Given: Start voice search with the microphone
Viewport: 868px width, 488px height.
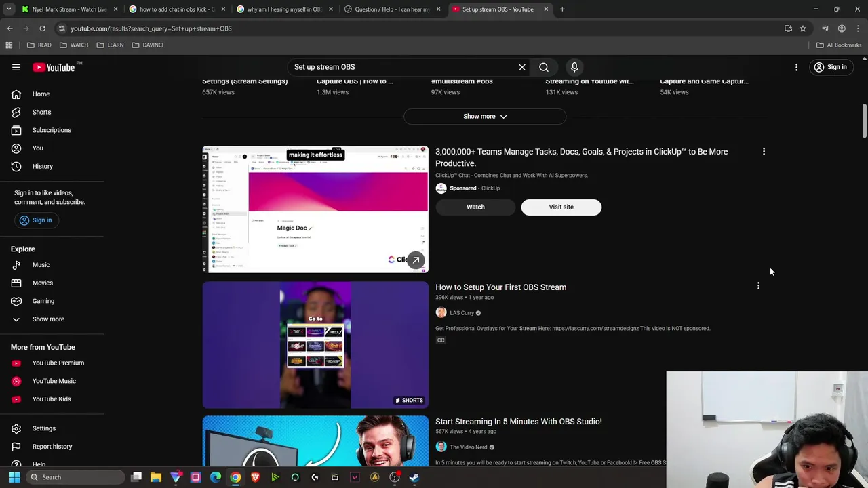Looking at the screenshot, I should click(x=574, y=67).
